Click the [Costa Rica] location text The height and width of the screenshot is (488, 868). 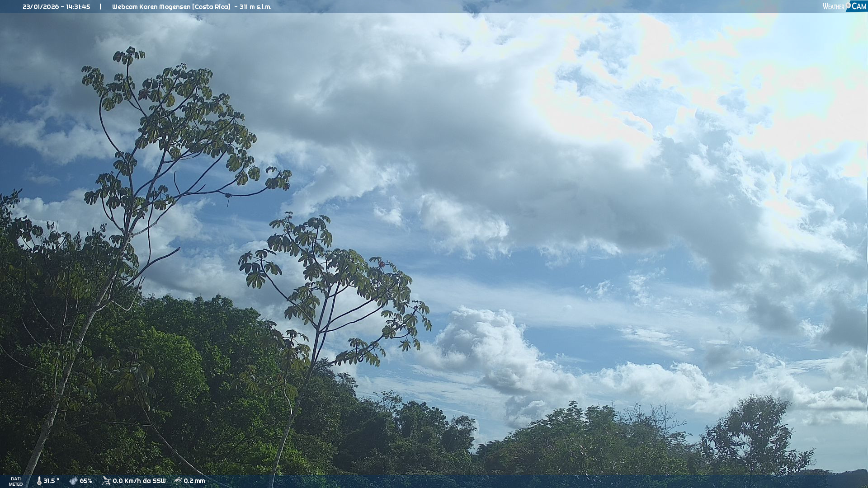(212, 7)
